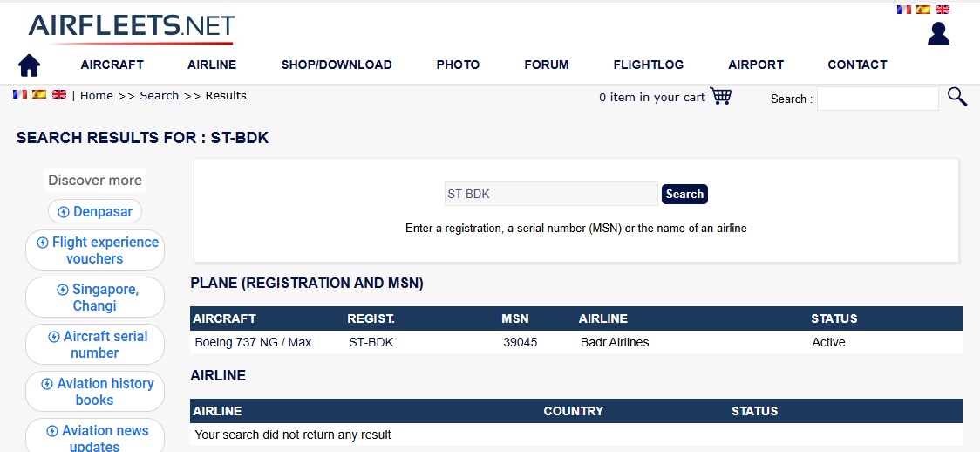Image resolution: width=980 pixels, height=452 pixels.
Task: Click the Denpasar suggestion pill
Action: pos(95,211)
